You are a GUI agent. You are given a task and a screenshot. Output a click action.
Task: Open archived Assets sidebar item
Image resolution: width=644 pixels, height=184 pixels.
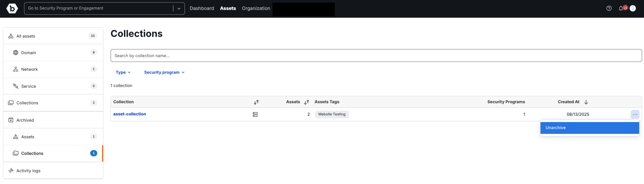coord(53,137)
